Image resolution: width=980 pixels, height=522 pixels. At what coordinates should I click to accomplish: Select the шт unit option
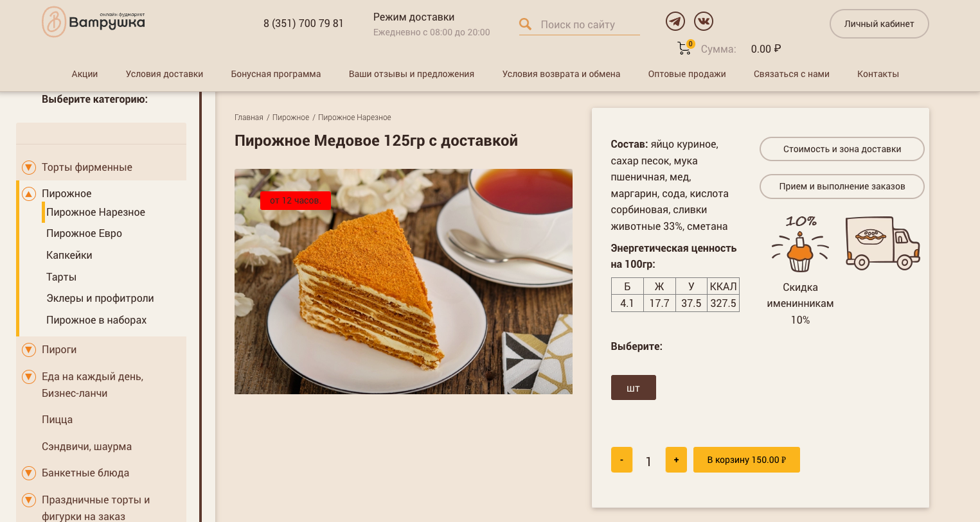pos(633,388)
